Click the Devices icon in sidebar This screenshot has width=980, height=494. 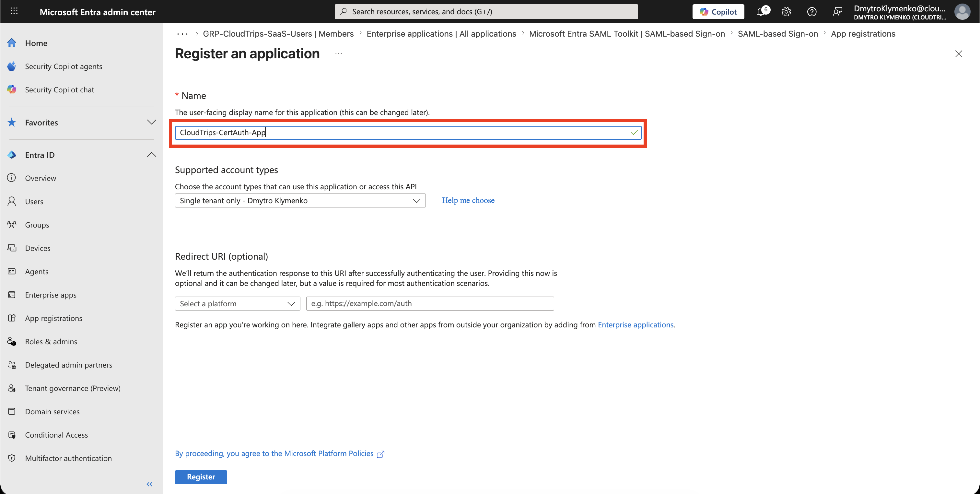point(12,248)
